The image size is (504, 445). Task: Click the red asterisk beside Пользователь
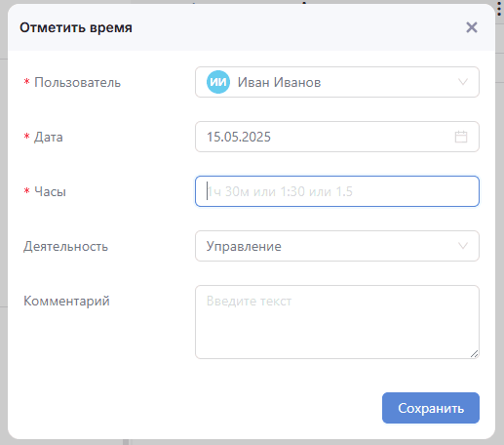click(26, 81)
